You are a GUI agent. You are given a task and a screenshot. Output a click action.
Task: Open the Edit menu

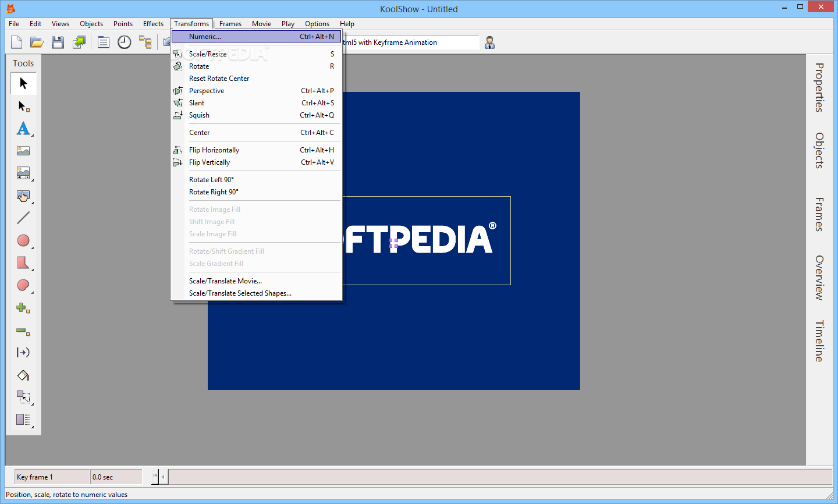(x=35, y=24)
